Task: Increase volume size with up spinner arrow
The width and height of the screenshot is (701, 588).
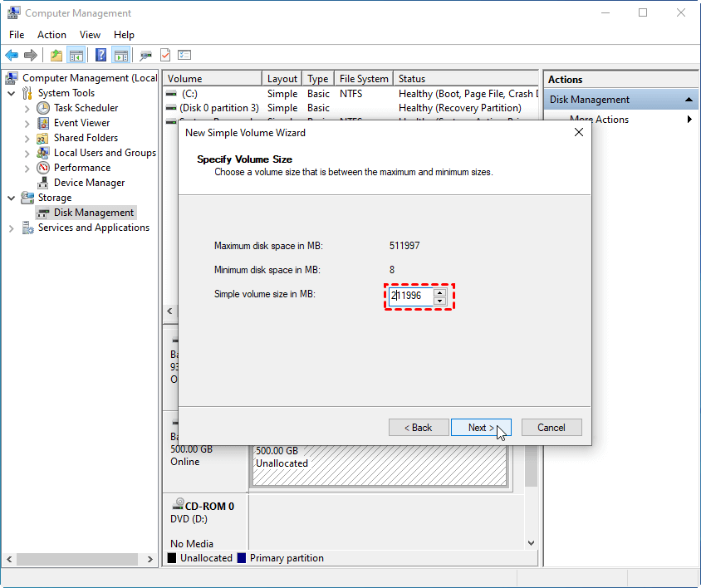Action: pos(440,293)
